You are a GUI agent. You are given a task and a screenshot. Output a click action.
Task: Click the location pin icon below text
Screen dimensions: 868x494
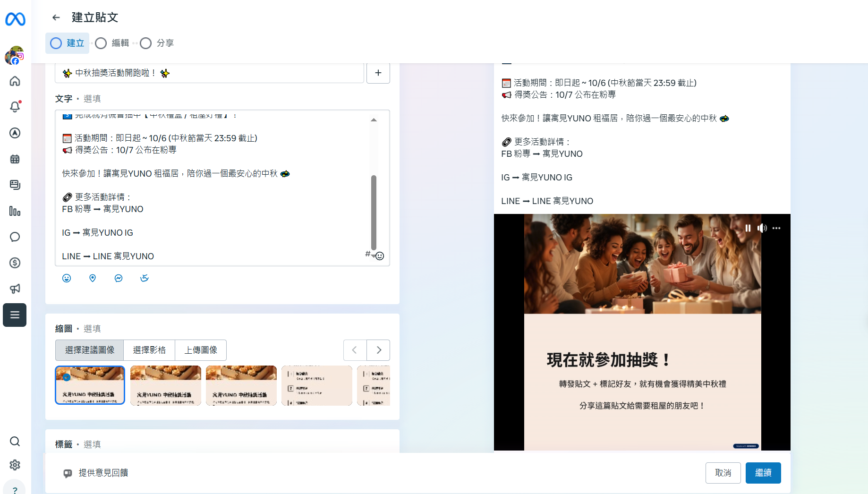93,278
